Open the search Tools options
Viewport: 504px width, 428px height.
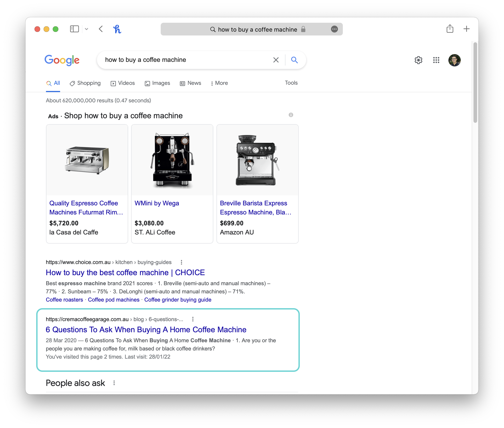tap(291, 83)
